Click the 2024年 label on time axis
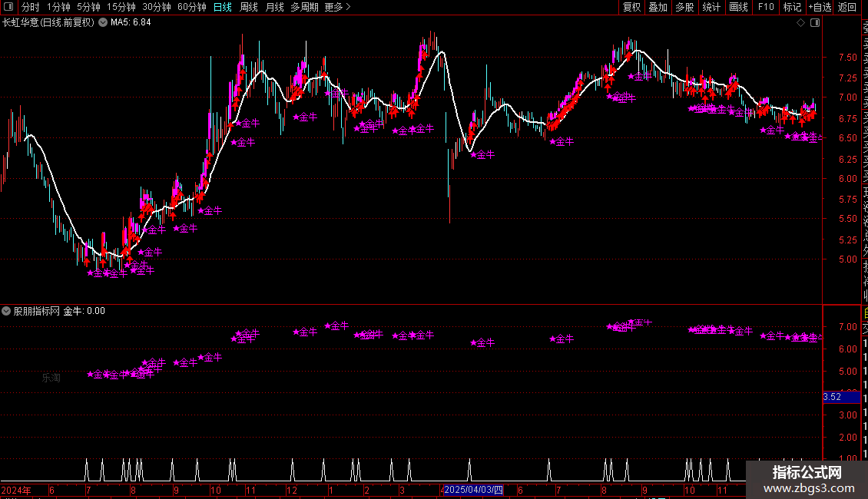Viewport: 868px width, 499px height. click(16, 490)
